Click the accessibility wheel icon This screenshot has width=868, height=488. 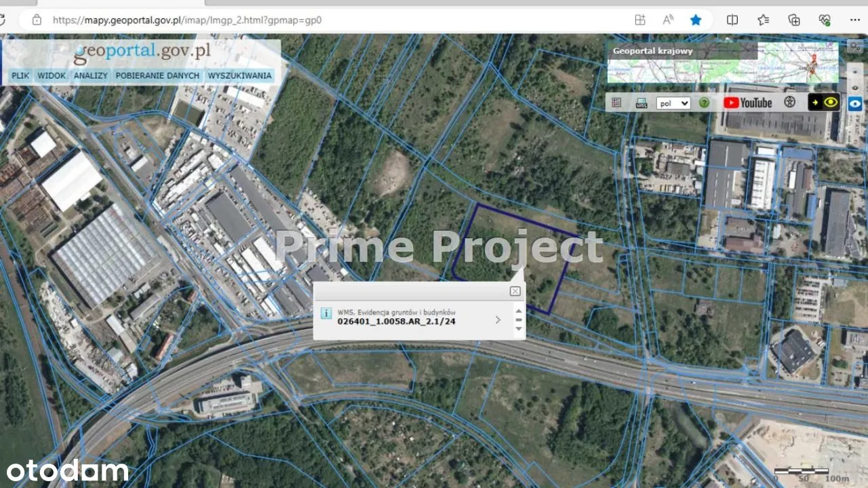coord(789,102)
